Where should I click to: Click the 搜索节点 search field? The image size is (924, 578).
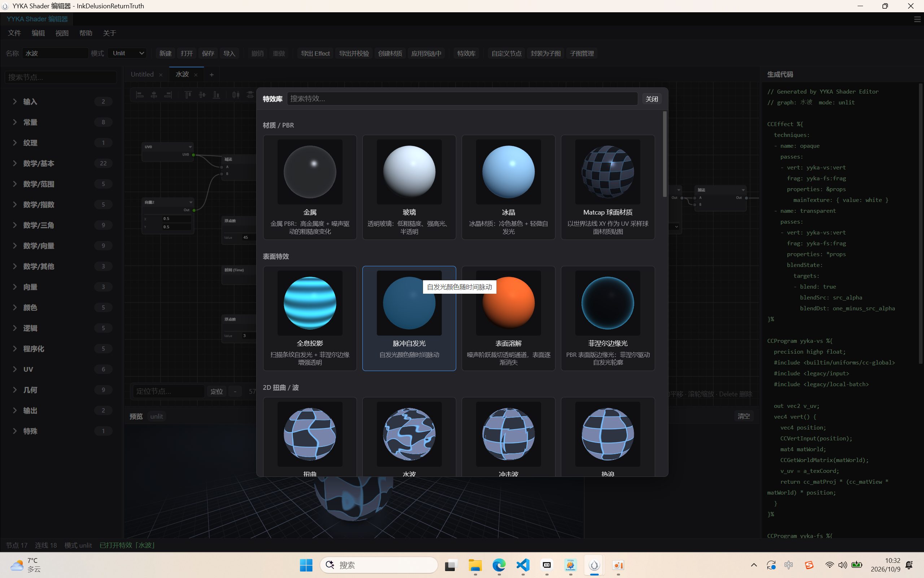pyautogui.click(x=61, y=77)
